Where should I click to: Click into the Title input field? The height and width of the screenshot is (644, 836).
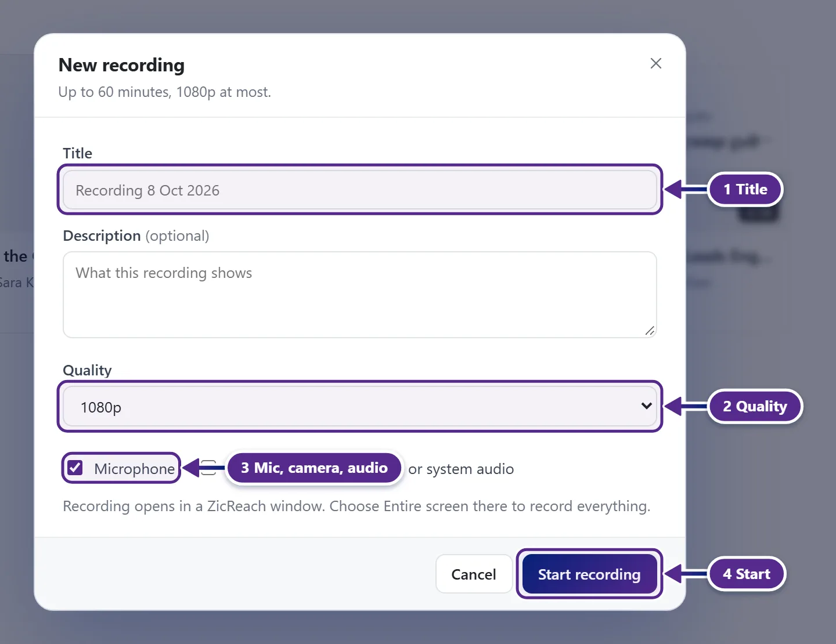tap(360, 190)
